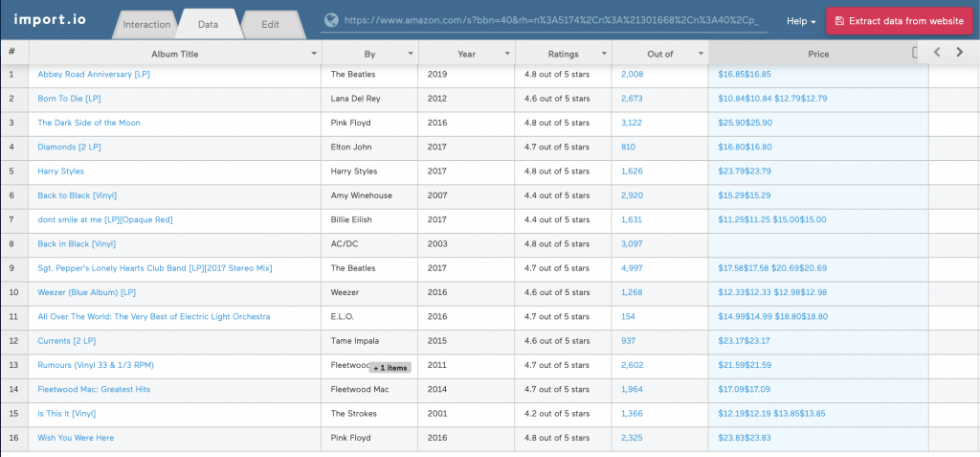Click the previous column arrow
Screen dimensions: 980x457
click(938, 53)
